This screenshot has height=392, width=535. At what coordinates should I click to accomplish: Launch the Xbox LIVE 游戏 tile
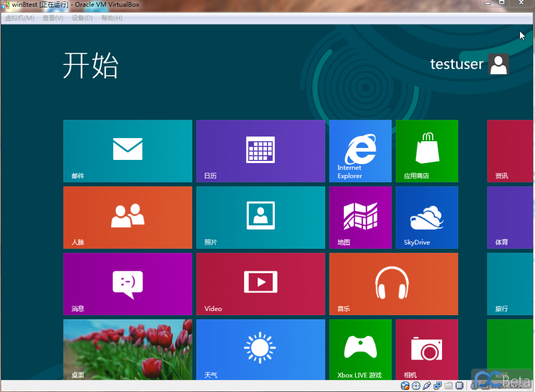tap(360, 349)
